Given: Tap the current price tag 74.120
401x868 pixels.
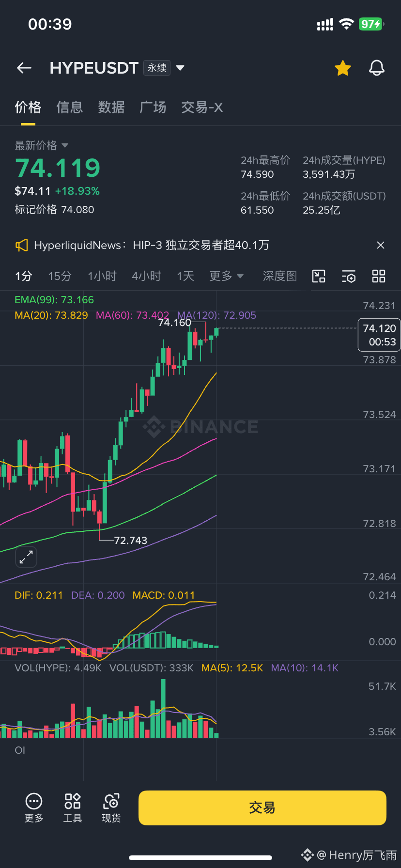Looking at the screenshot, I should click(x=379, y=335).
